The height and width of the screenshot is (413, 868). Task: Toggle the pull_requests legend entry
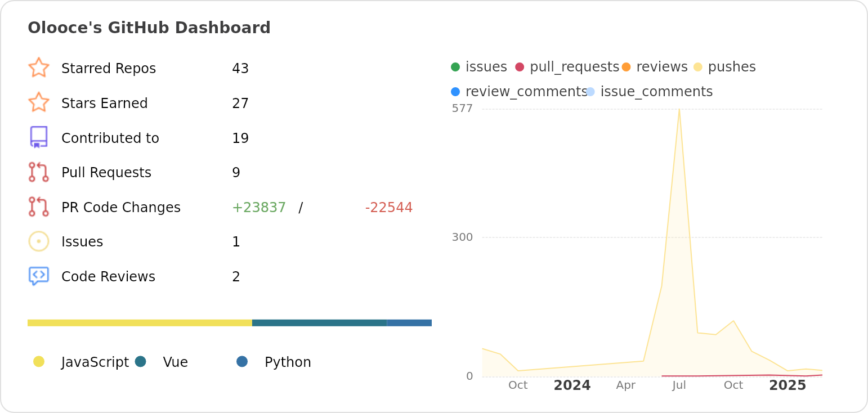coord(567,67)
